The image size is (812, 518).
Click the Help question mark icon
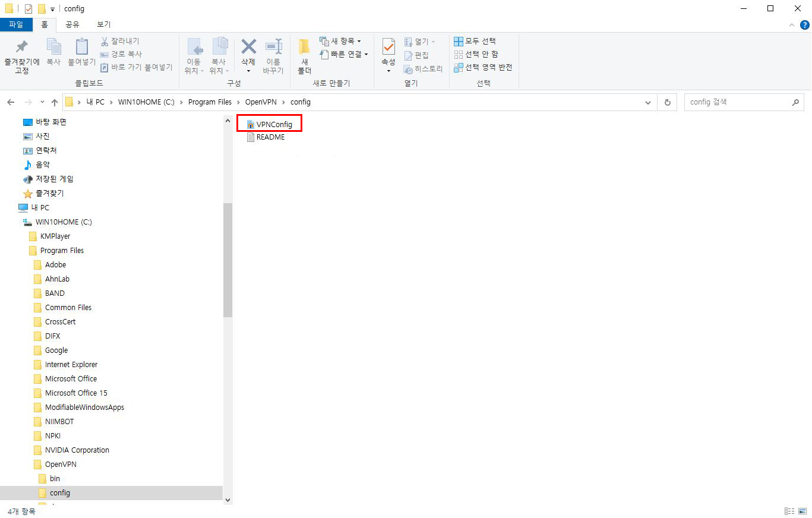coord(804,24)
